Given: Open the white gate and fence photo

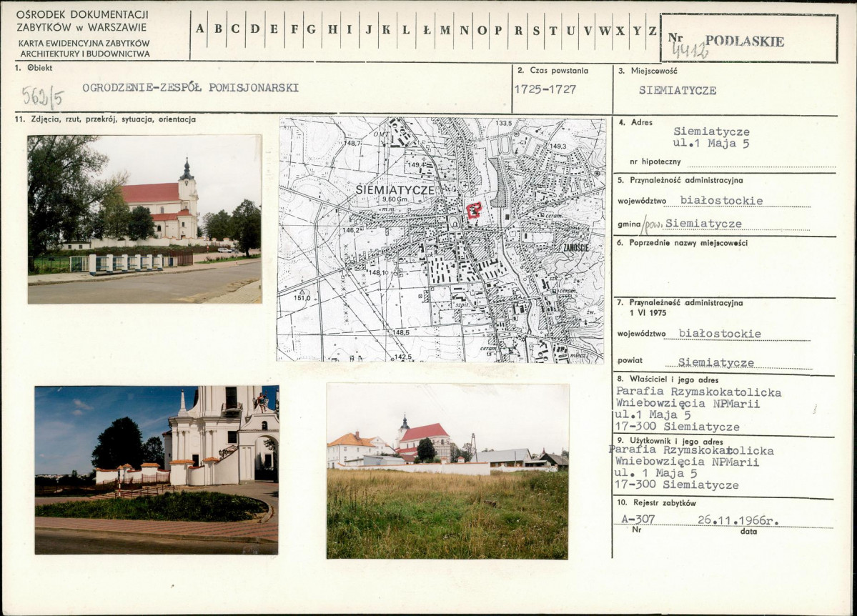Looking at the screenshot, I should [157, 470].
